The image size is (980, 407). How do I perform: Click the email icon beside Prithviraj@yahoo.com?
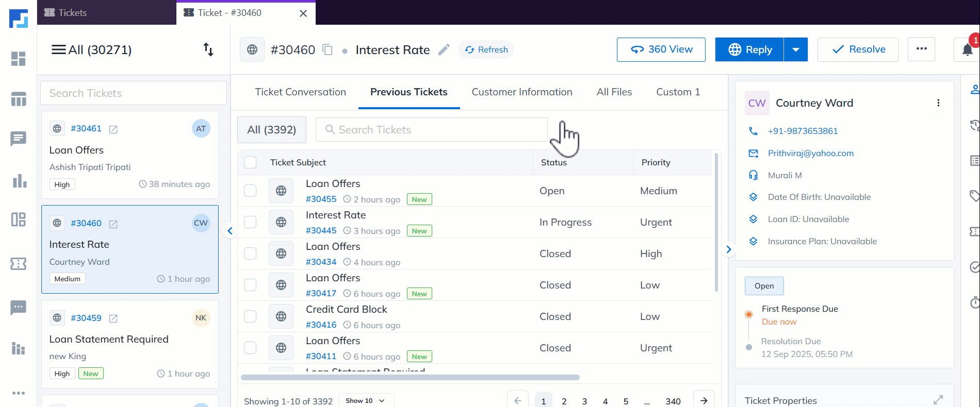tap(753, 153)
